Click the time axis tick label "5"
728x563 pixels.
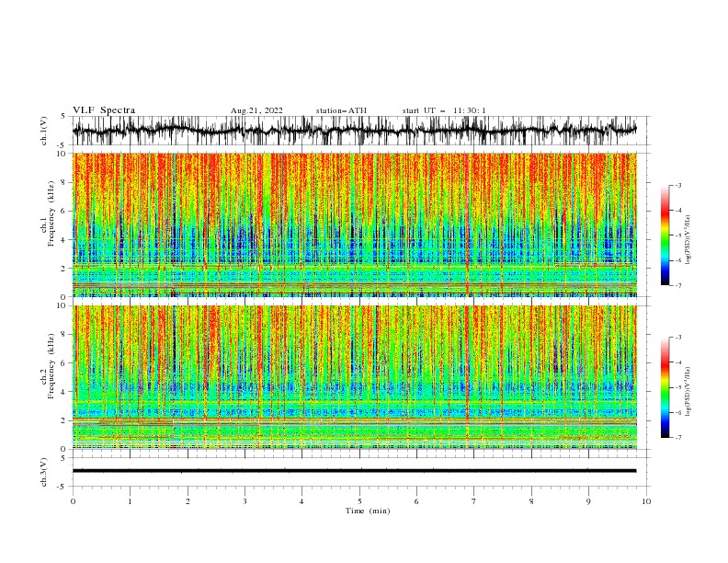pos(359,501)
